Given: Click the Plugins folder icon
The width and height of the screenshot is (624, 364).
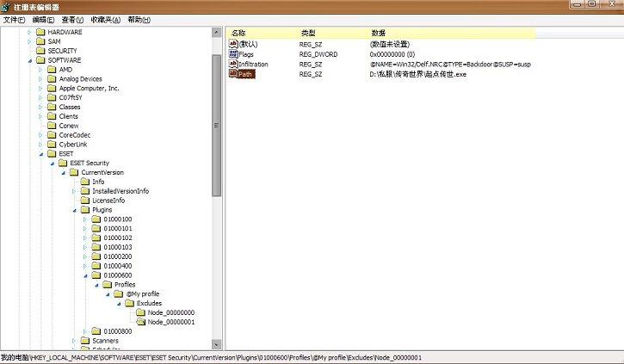Looking at the screenshot, I should pyautogui.click(x=85, y=210).
